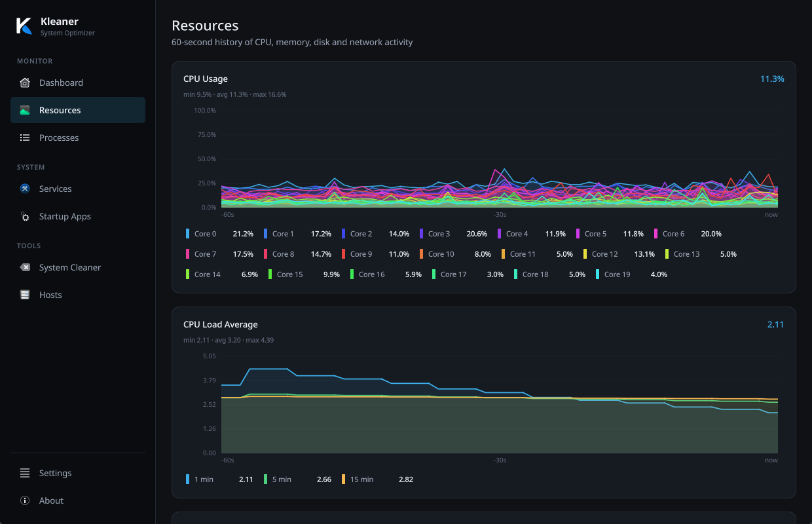Click the Core 14 legend label

[207, 274]
